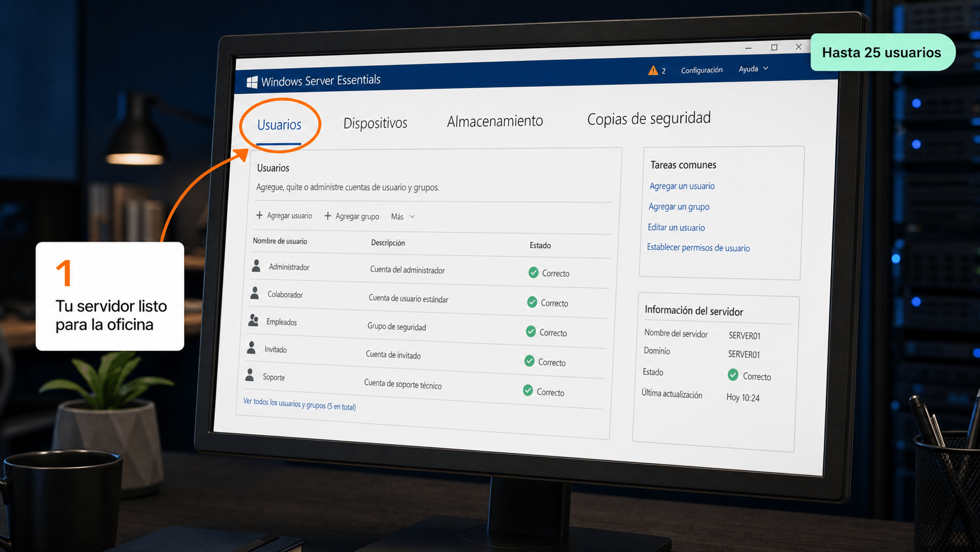980x552 pixels.
Task: Open the warning alerts triangle icon
Action: (653, 70)
